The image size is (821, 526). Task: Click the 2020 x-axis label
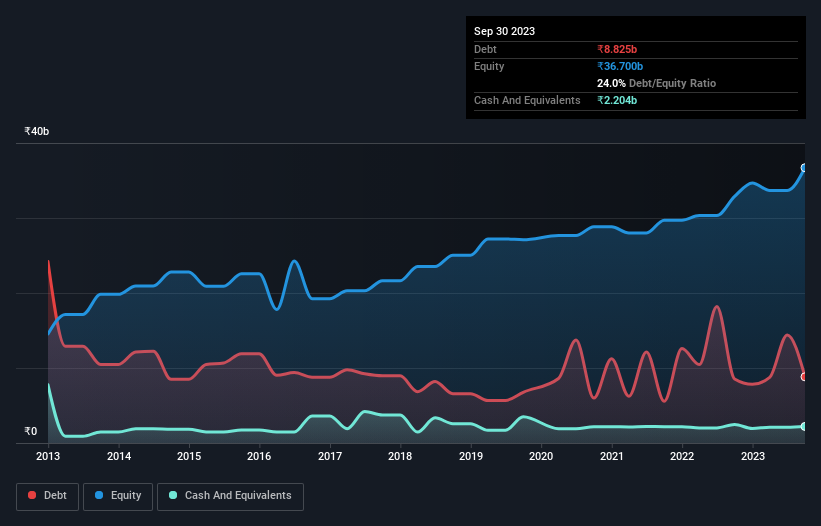pos(541,456)
